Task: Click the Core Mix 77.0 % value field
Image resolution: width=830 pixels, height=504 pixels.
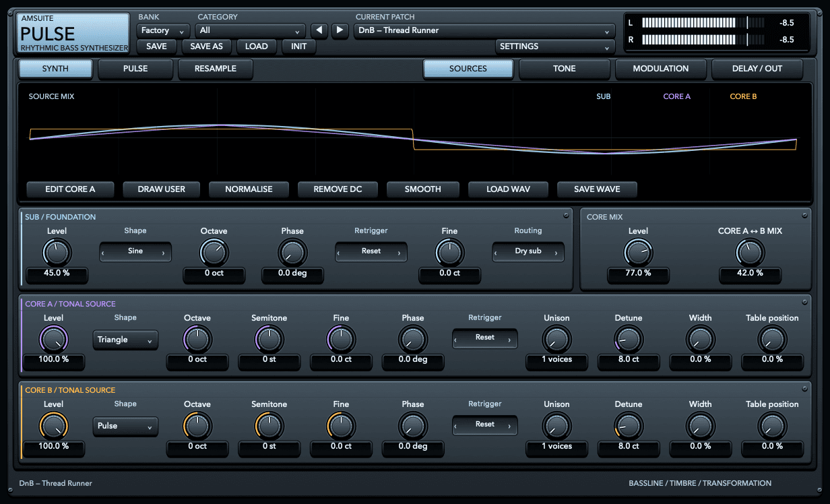Action: [638, 274]
